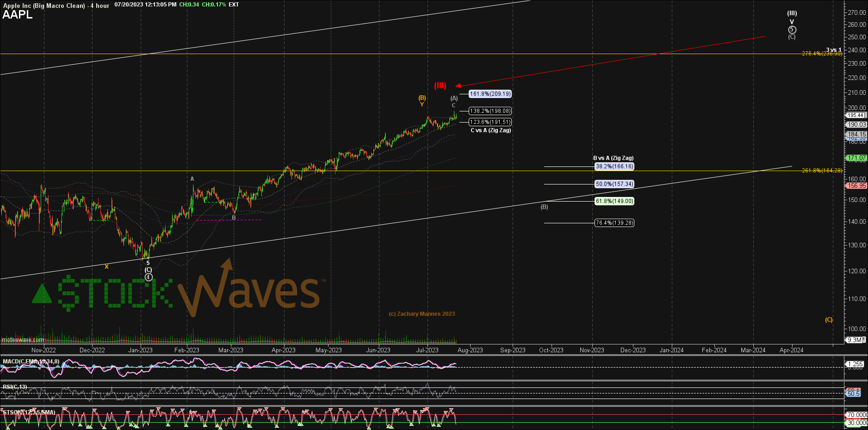Select the red (III) wave label
The image size is (868, 430).
(x=440, y=86)
